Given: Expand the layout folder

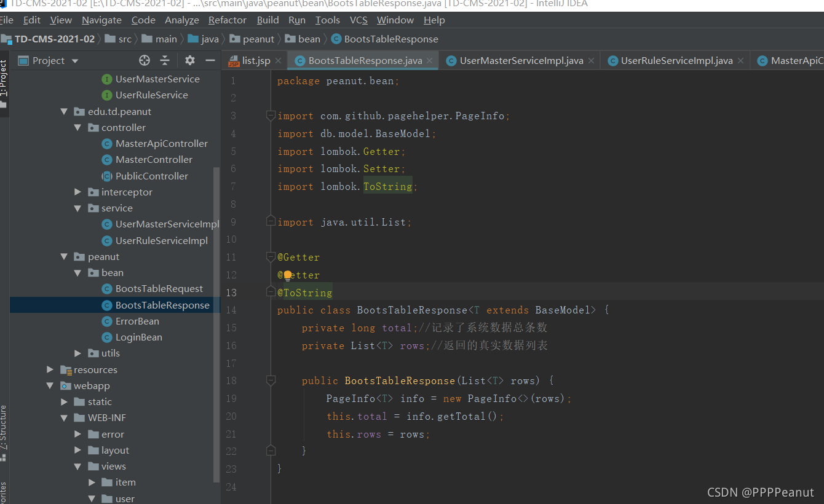Looking at the screenshot, I should tap(77, 450).
